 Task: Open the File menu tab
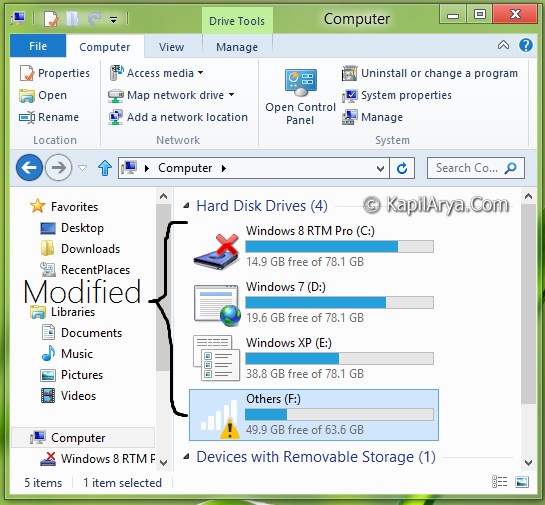pyautogui.click(x=38, y=46)
